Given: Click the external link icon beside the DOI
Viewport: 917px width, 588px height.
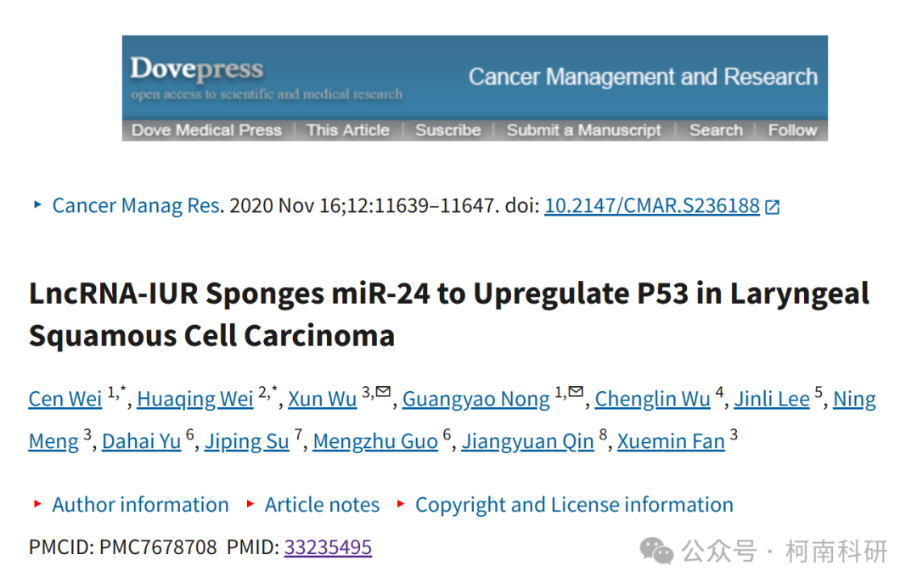Looking at the screenshot, I should click(x=773, y=207).
